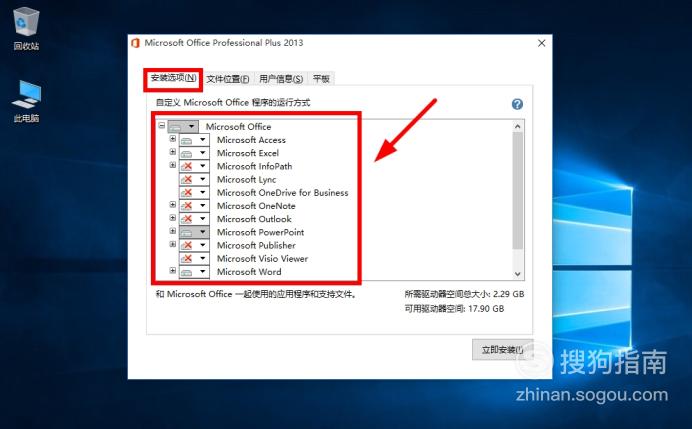The width and height of the screenshot is (692, 429).
Task: Click OneDrive for Business red X icon
Action: 187,193
